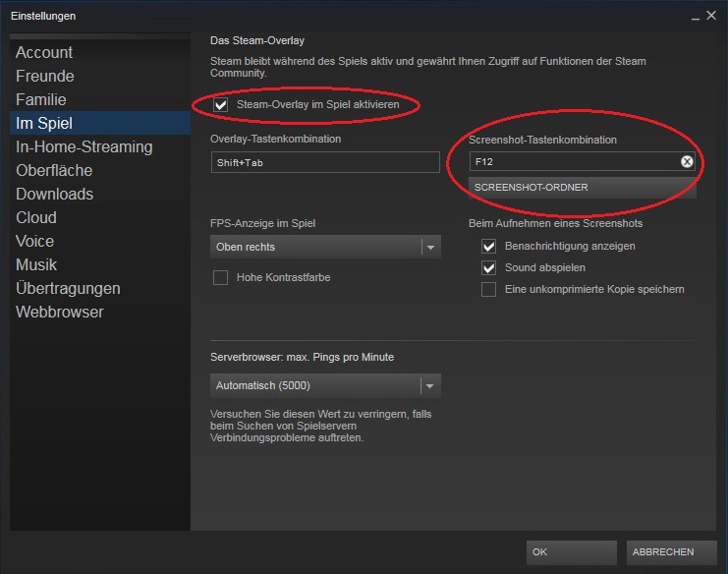Minimize the Einstellungen window
This screenshot has width=728, height=574.
point(695,17)
